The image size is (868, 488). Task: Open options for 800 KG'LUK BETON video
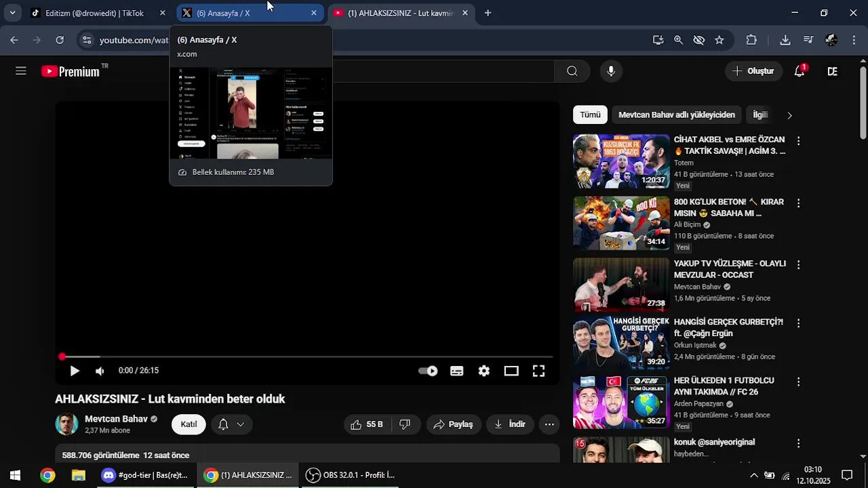coord(798,203)
